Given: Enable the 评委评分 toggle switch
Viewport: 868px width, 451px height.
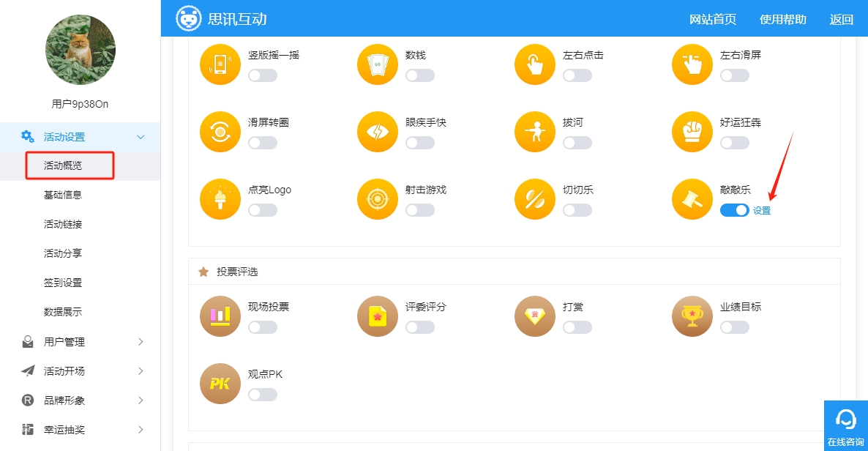Looking at the screenshot, I should point(419,327).
